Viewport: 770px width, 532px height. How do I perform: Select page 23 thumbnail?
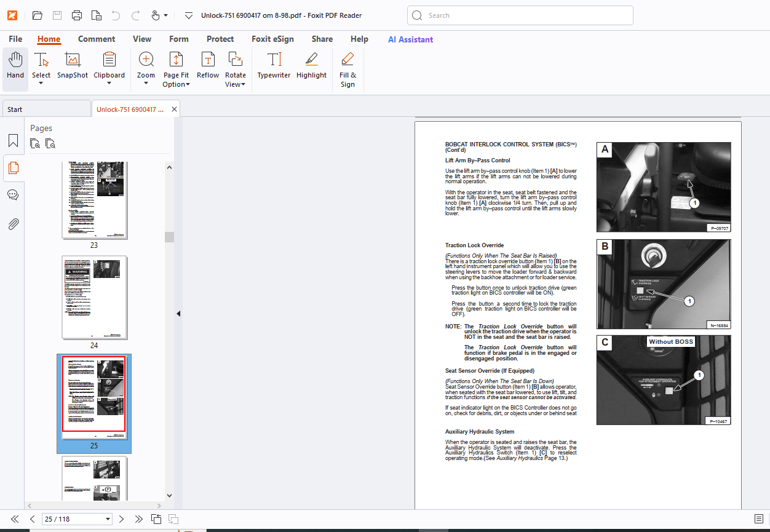pyautogui.click(x=94, y=200)
